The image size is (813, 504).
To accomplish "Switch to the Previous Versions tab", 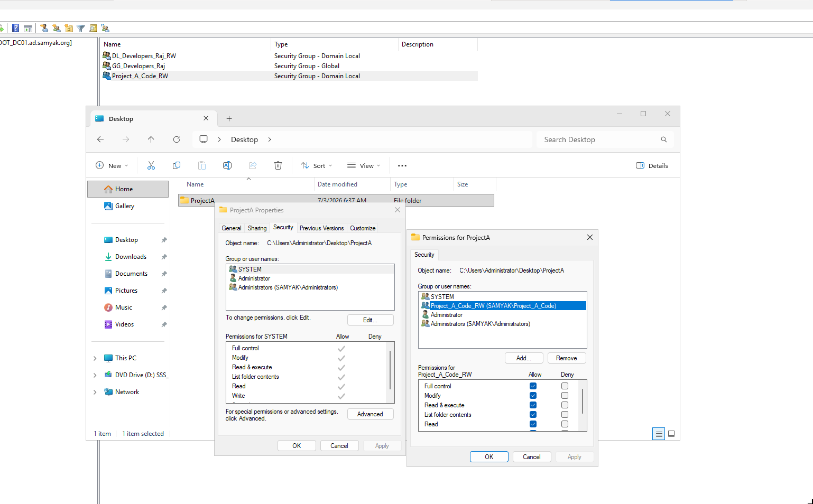I will [x=322, y=228].
